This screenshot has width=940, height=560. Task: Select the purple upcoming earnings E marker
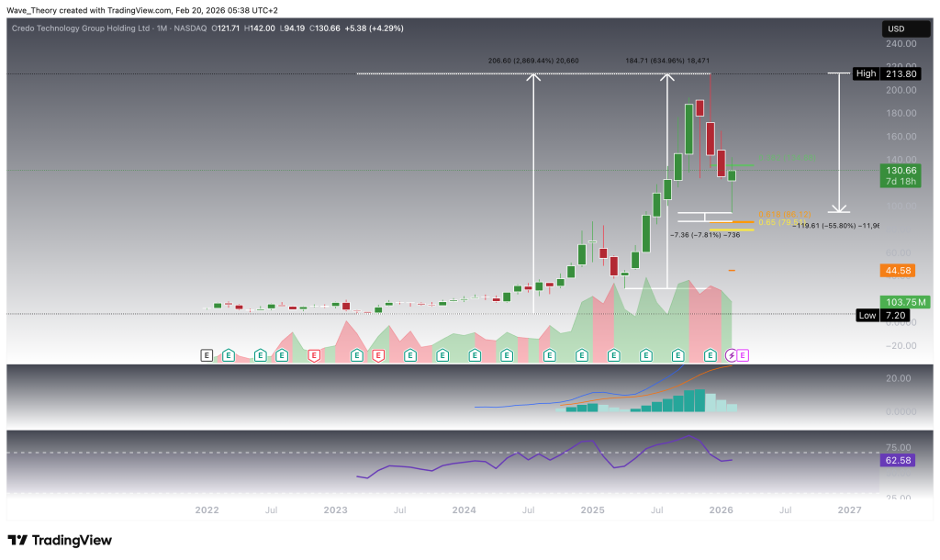pyautogui.click(x=744, y=354)
